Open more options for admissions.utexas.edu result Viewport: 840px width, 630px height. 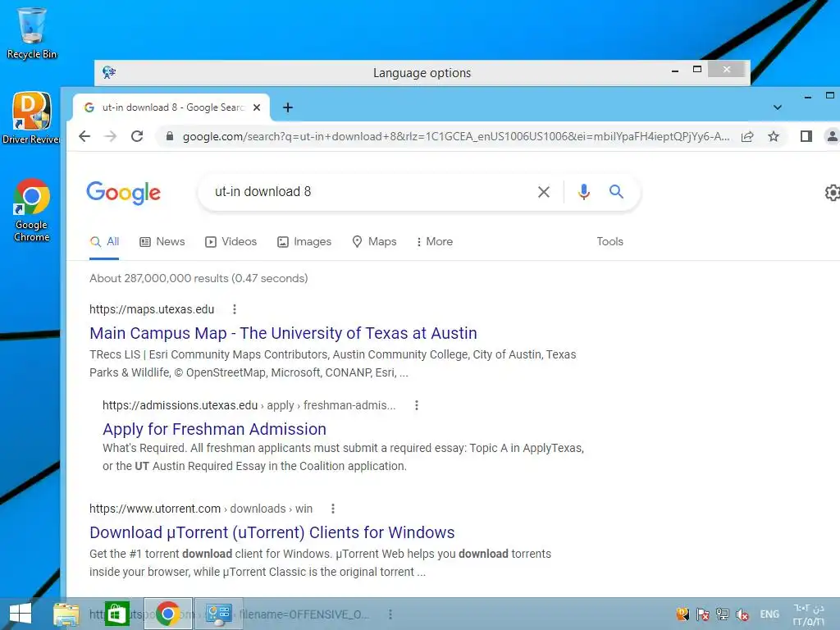[416, 405]
